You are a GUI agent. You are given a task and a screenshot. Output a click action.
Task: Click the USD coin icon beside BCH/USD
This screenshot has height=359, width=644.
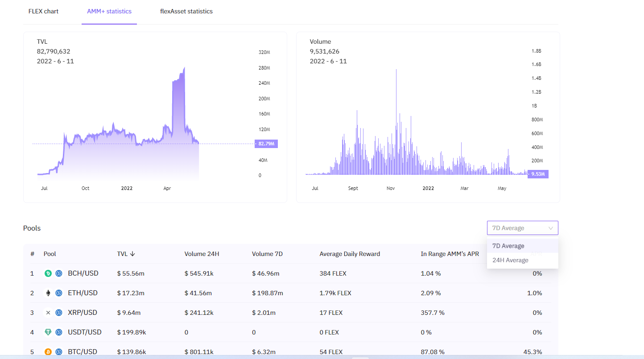click(59, 273)
